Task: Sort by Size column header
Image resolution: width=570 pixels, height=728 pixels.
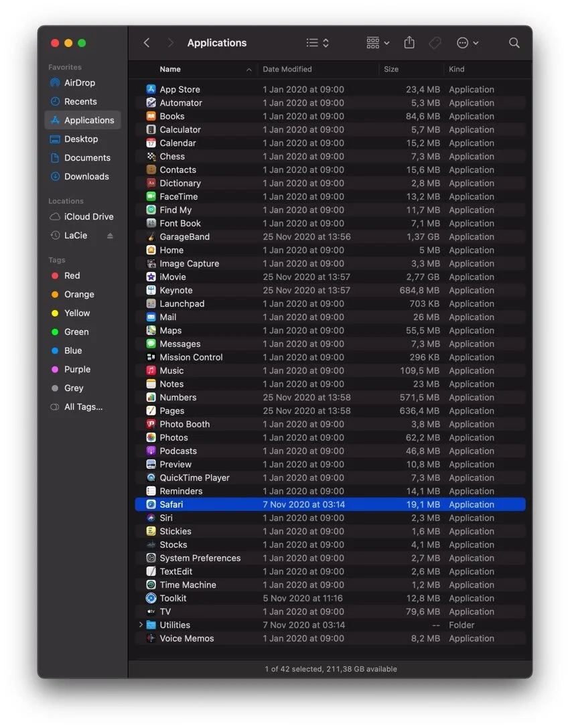Action: (x=391, y=69)
